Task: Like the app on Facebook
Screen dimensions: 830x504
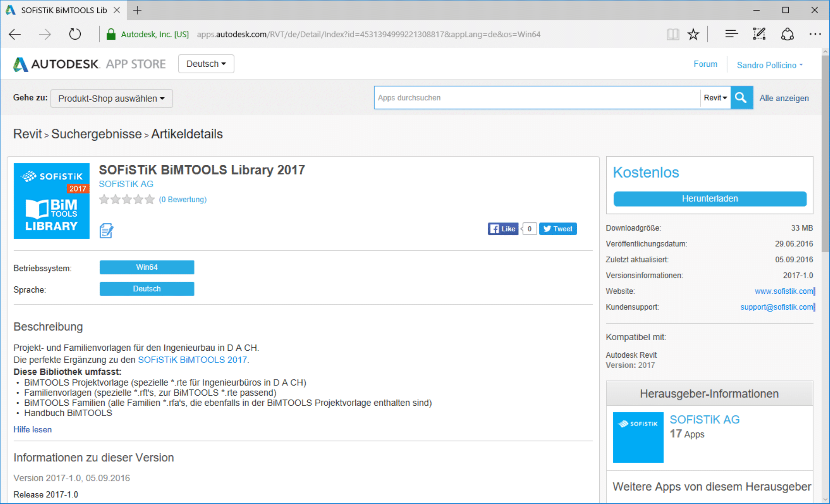Action: [503, 229]
